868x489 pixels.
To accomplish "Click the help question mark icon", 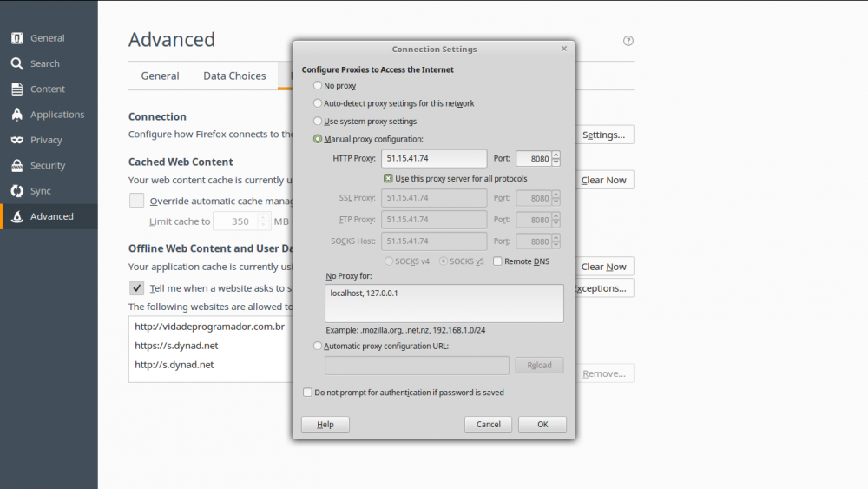I will click(628, 41).
